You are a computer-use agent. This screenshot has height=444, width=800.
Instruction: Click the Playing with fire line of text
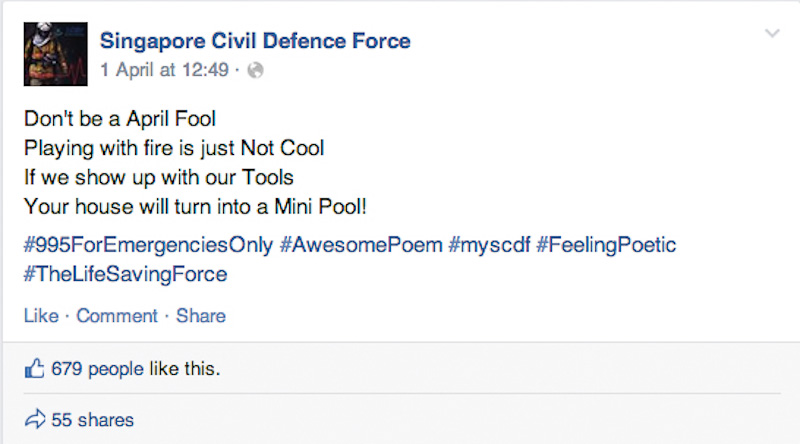point(174,149)
